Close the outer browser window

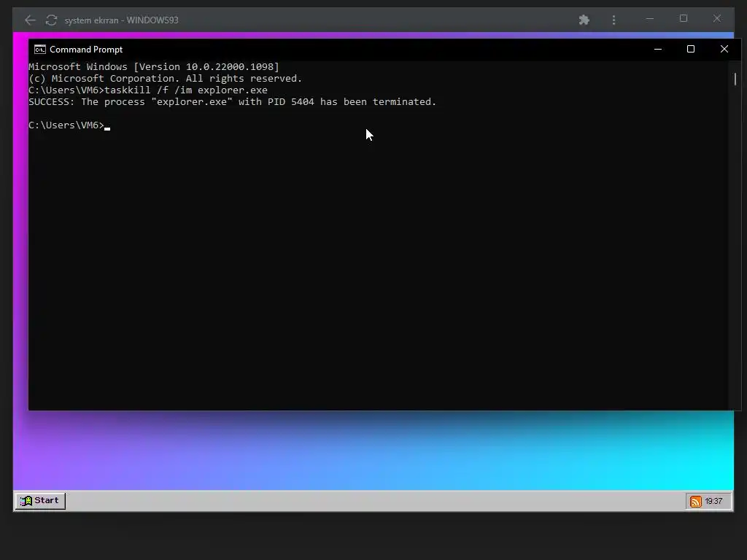pos(717,18)
